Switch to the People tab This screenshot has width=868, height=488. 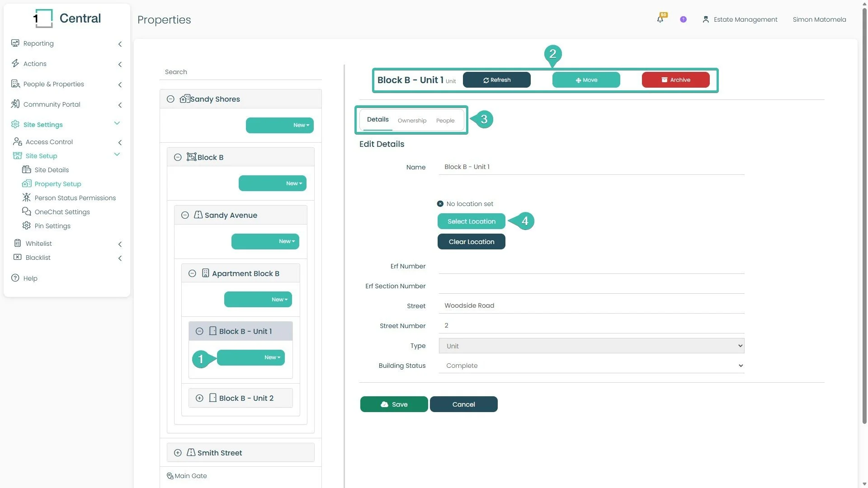tap(445, 121)
